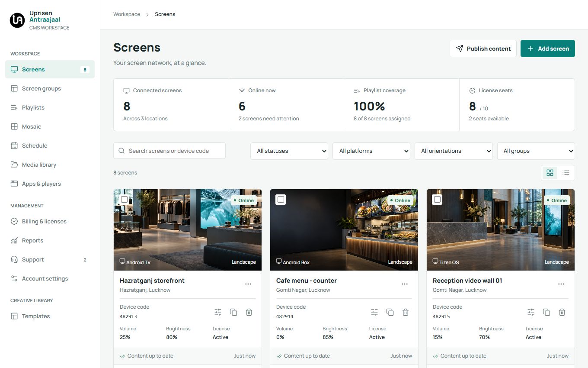
Task: Open Support from the sidebar
Action: (x=50, y=259)
